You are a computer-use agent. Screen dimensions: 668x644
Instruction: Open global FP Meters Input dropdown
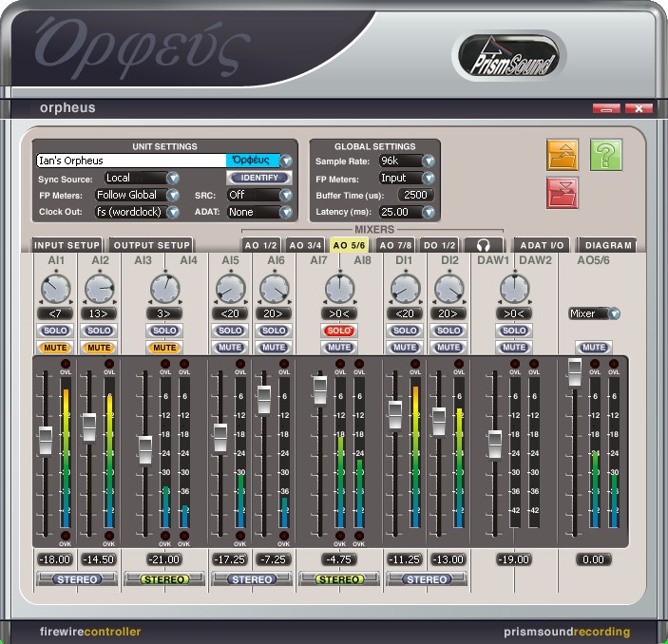[x=429, y=178]
